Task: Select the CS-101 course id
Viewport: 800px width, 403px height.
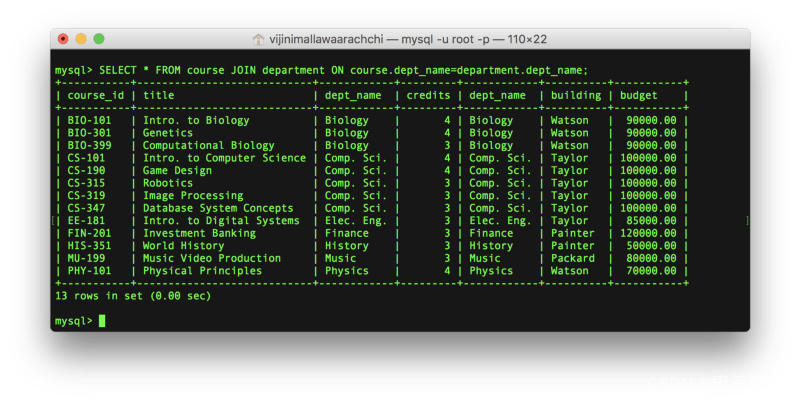Action: point(86,158)
